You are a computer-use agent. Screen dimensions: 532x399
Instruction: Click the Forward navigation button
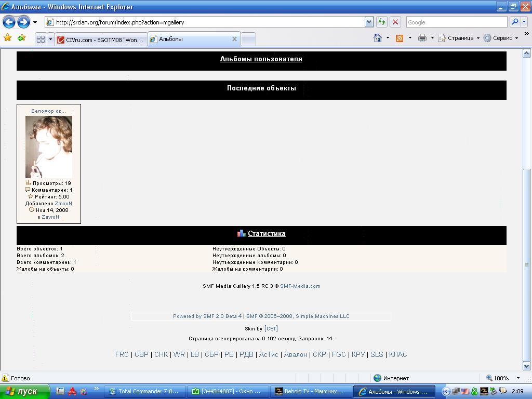[x=23, y=22]
